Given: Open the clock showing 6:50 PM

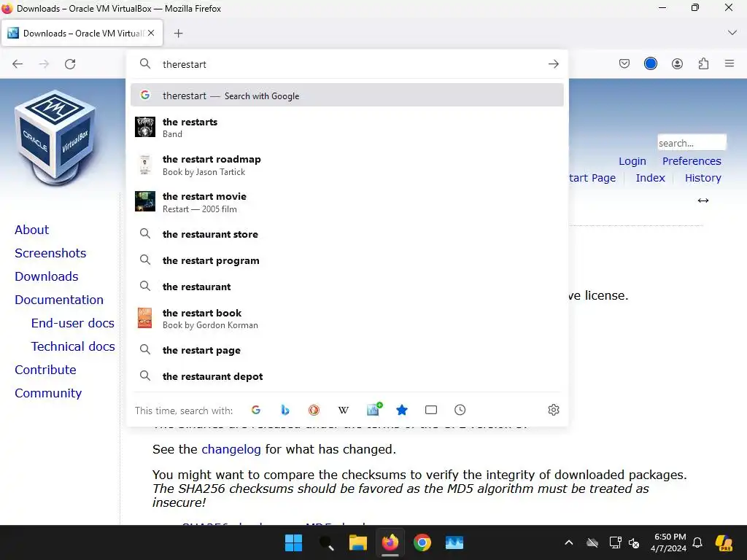Looking at the screenshot, I should click(668, 542).
